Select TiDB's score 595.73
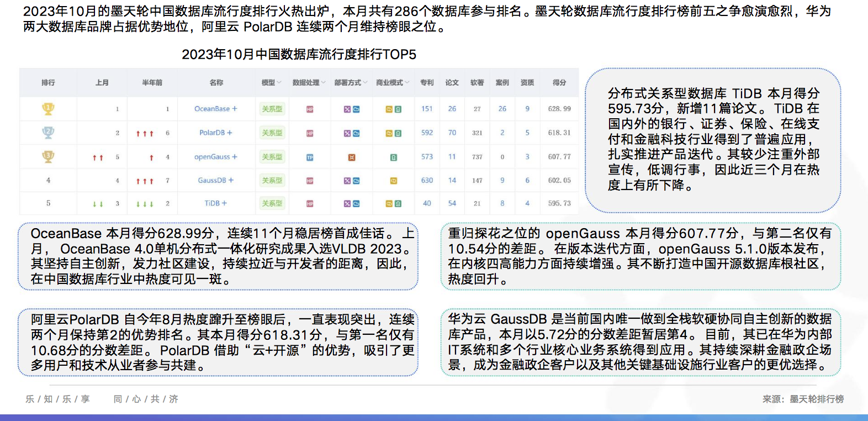This screenshot has height=421, width=868. [559, 203]
